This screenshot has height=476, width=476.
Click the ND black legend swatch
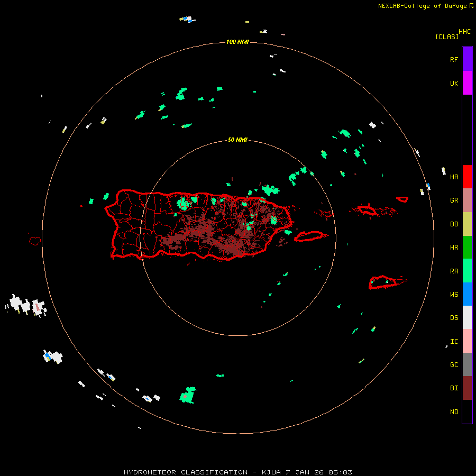(467, 411)
